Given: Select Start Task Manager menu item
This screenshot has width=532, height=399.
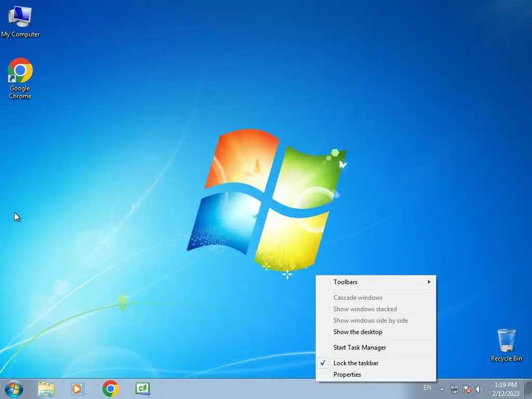Looking at the screenshot, I should tap(376, 348).
